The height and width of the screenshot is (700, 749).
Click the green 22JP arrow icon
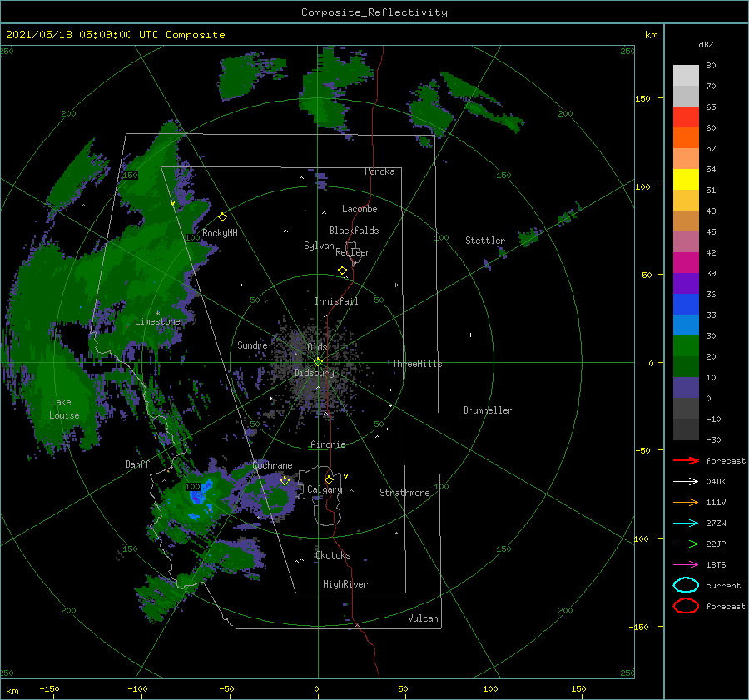click(686, 544)
